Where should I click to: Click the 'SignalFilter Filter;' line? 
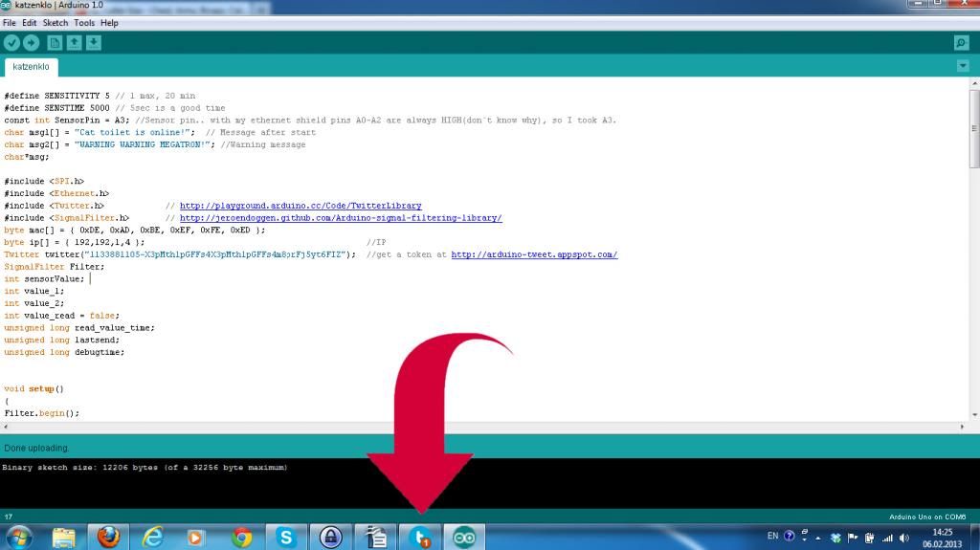pyautogui.click(x=54, y=267)
